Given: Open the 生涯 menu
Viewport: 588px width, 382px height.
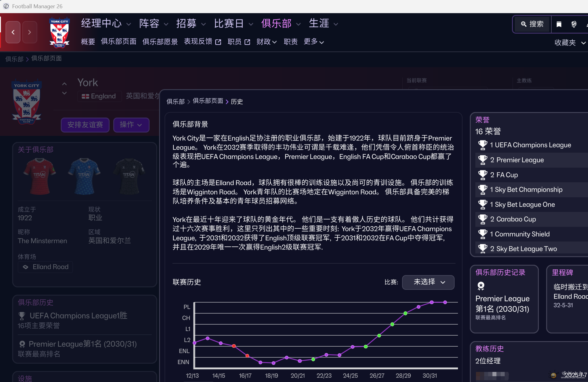Looking at the screenshot, I should pyautogui.click(x=324, y=24).
